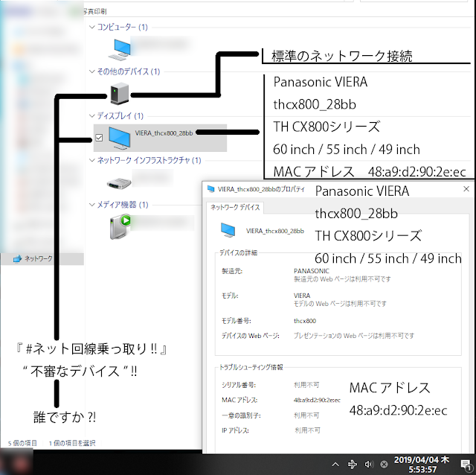Click the ネットワーク navigation pane icon
The width and height of the screenshot is (476, 475).
pos(17,258)
